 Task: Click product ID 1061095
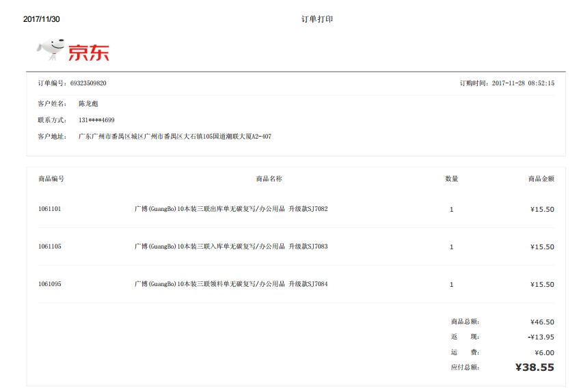click(x=50, y=284)
